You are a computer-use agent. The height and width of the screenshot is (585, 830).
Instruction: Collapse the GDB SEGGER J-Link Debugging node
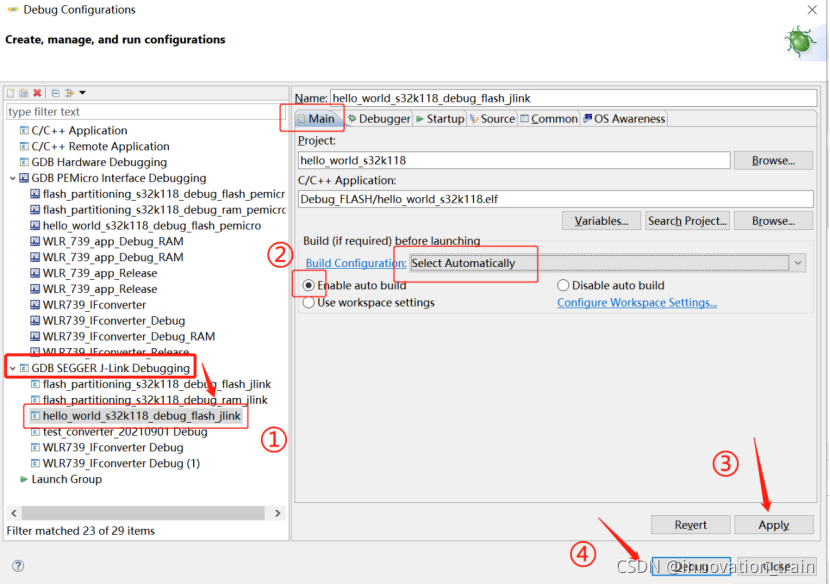(13, 368)
